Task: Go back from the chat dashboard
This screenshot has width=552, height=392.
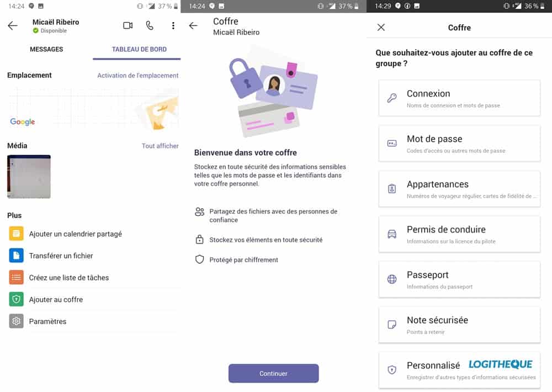Action: 13,26
